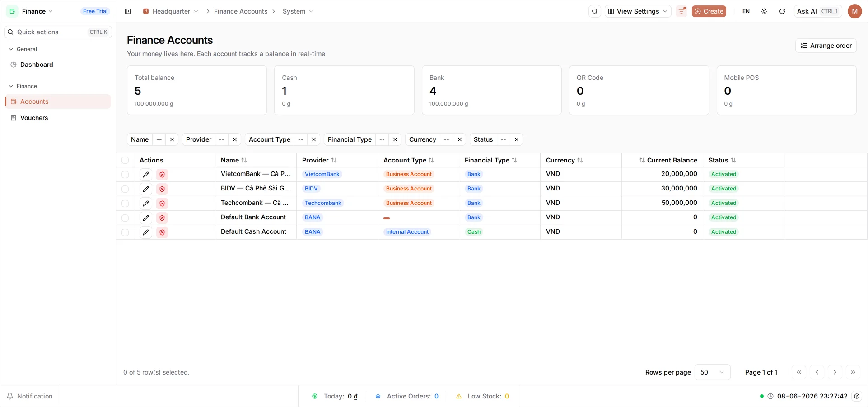Click the Techcombank provider tag
The width and height of the screenshot is (868, 407).
point(323,203)
